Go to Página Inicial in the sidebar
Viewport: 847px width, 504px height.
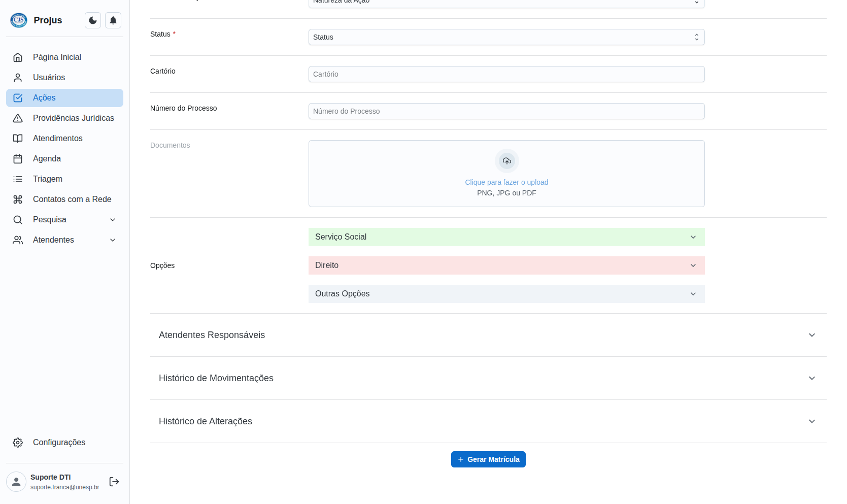[57, 57]
